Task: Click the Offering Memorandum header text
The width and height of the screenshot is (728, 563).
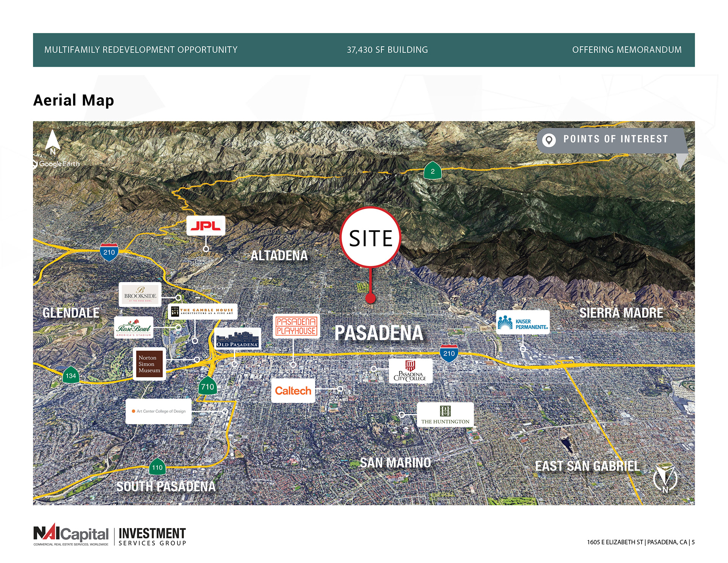Action: point(627,50)
